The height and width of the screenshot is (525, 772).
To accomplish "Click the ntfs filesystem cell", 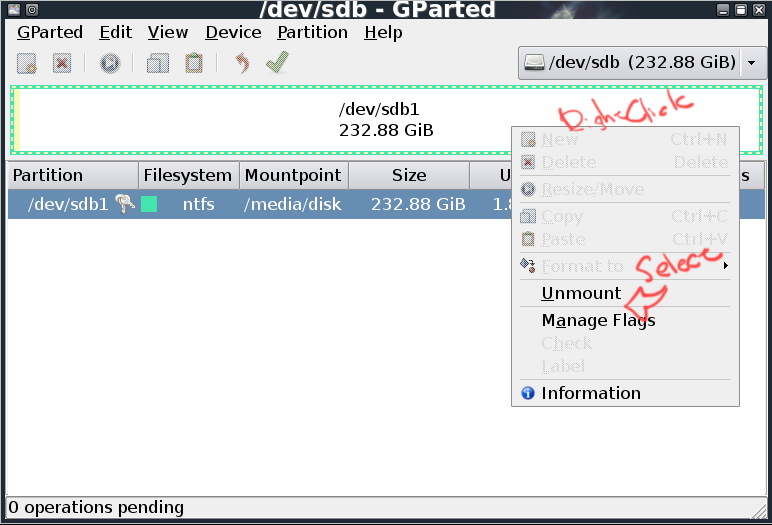I will 198,204.
